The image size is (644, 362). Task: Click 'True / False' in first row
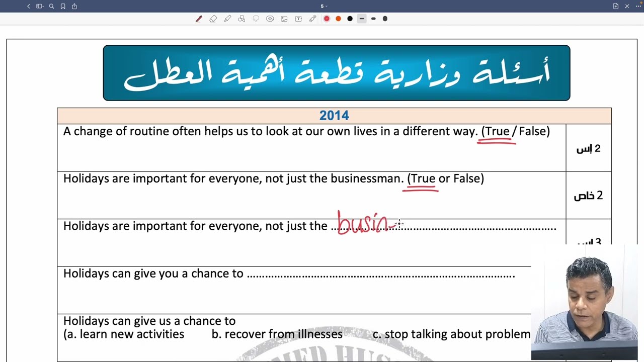coord(516,132)
